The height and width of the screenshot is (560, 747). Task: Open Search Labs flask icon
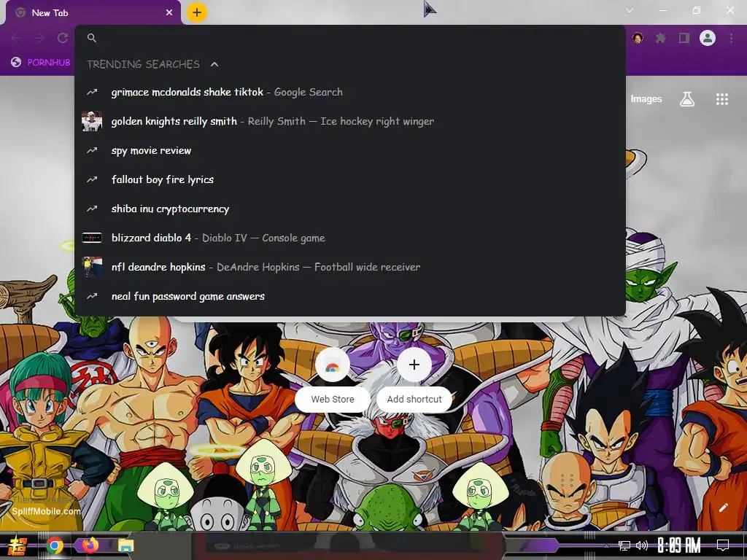687,99
